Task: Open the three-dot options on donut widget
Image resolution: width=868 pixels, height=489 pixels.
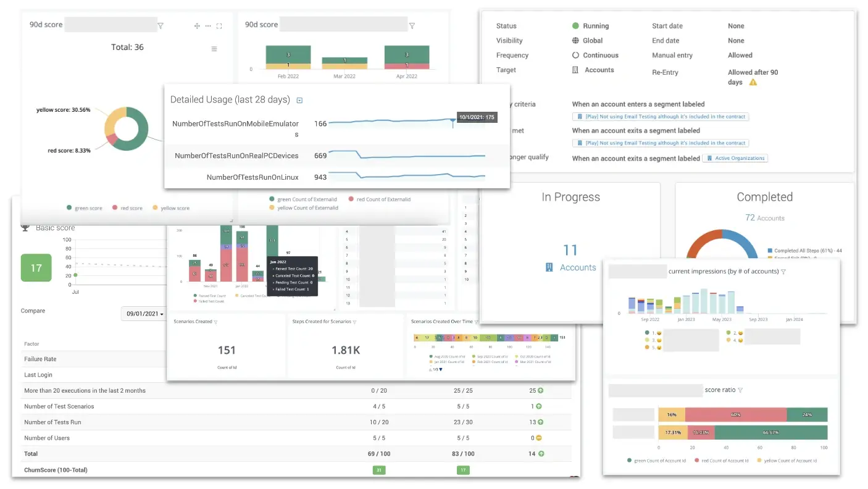Action: (208, 26)
